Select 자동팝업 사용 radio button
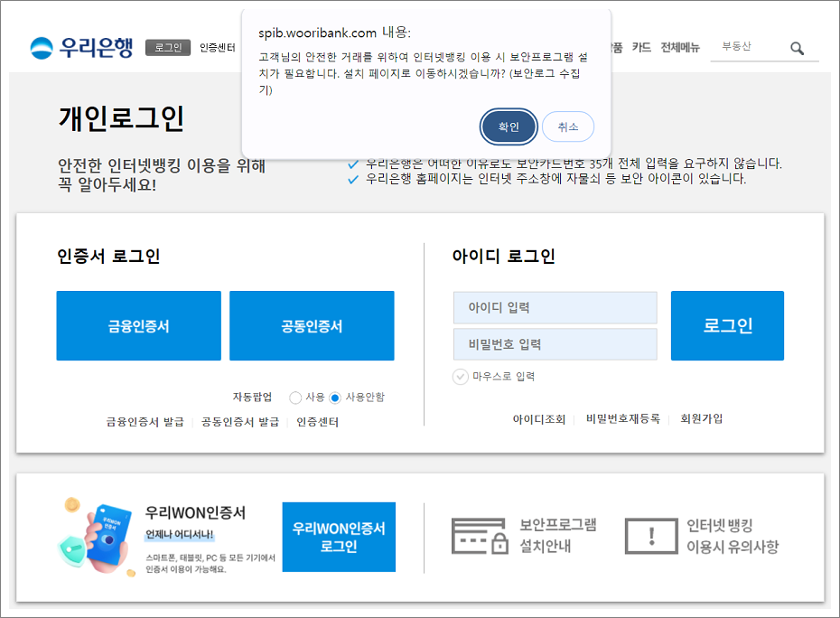 (295, 398)
